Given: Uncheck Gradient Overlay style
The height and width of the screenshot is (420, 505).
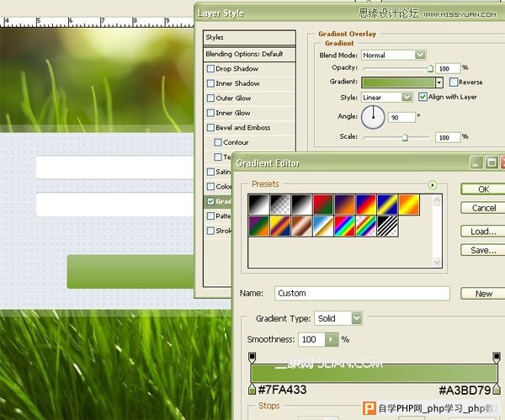Looking at the screenshot, I should pyautogui.click(x=210, y=201).
